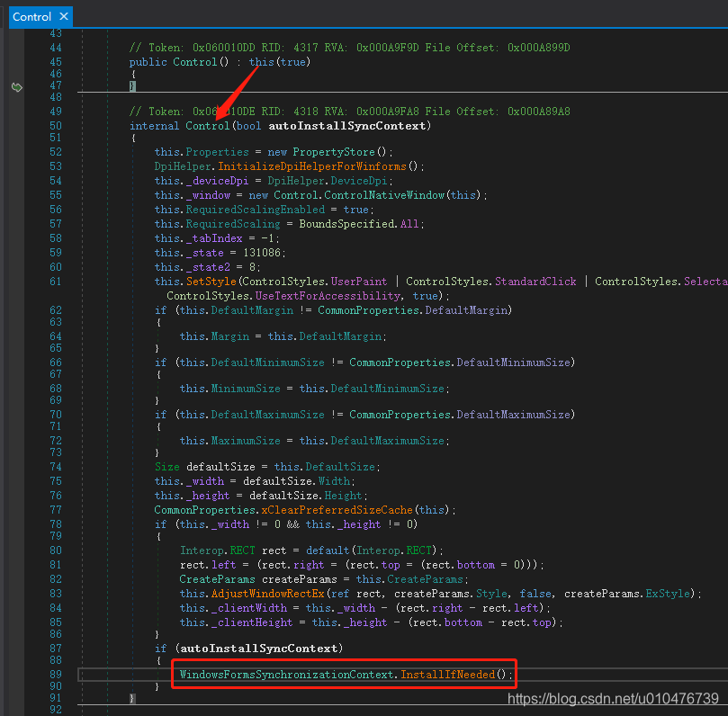The image size is (728, 716).
Task: Click the autoInstallSyncContext parameter on line 50
Action: 346,126
